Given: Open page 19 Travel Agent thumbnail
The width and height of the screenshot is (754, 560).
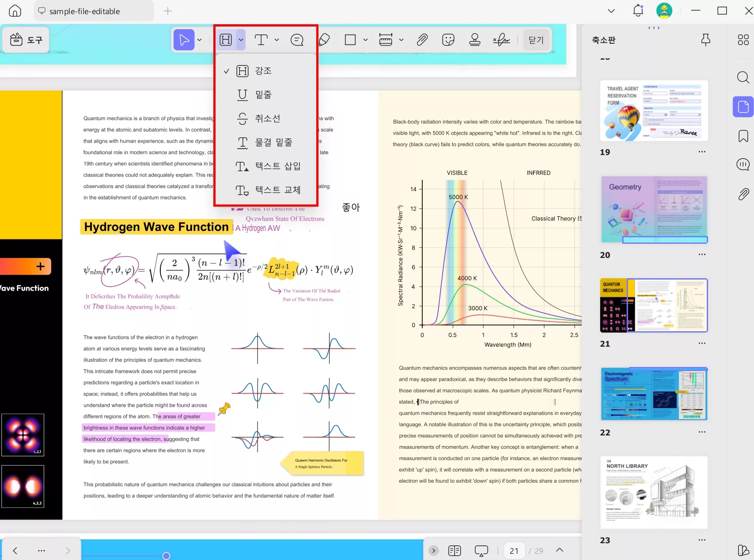Looking at the screenshot, I should [654, 110].
